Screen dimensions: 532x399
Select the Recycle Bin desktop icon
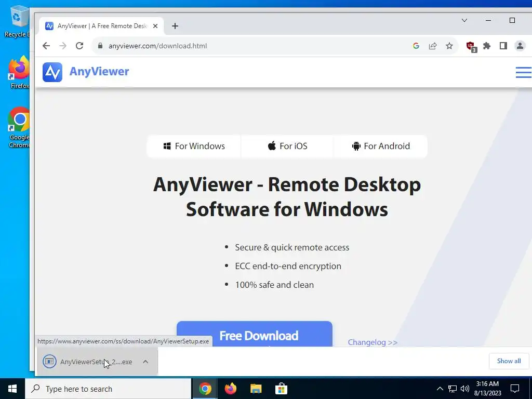click(x=17, y=21)
